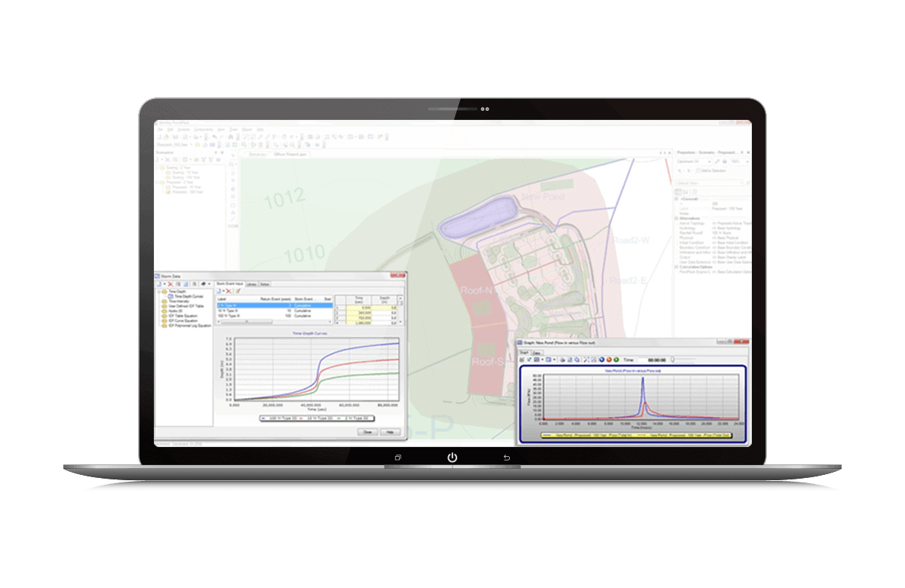The image size is (905, 588).
Task: Click the power icon on laptop bezel
Action: click(452, 458)
